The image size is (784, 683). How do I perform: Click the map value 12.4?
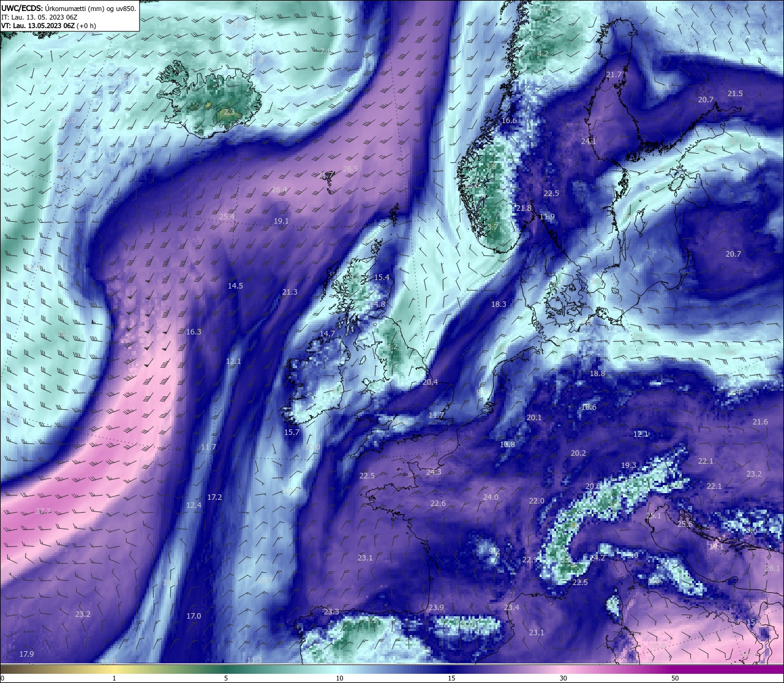coord(194,505)
